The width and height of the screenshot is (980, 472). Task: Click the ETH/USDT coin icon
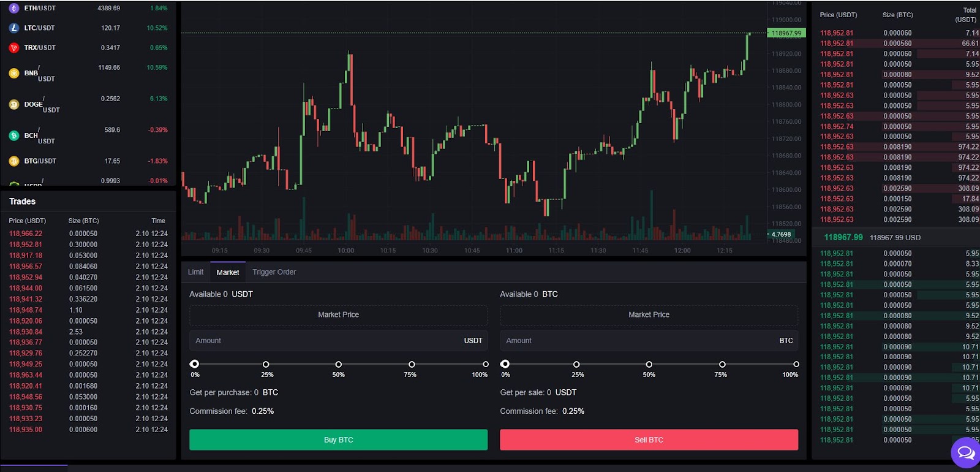14,9
